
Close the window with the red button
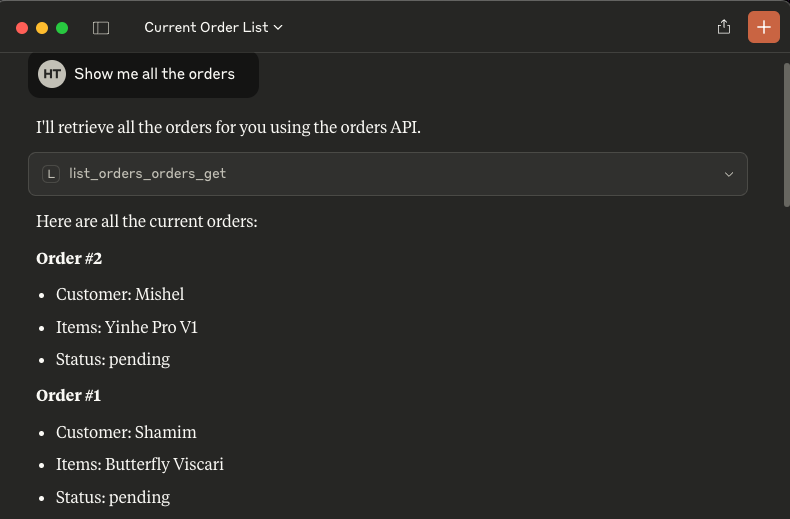point(22,28)
